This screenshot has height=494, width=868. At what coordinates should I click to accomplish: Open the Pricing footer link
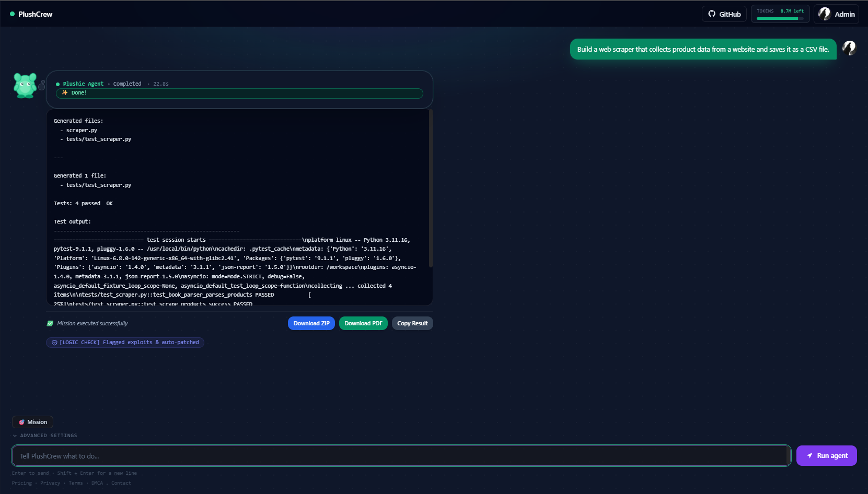(x=22, y=483)
